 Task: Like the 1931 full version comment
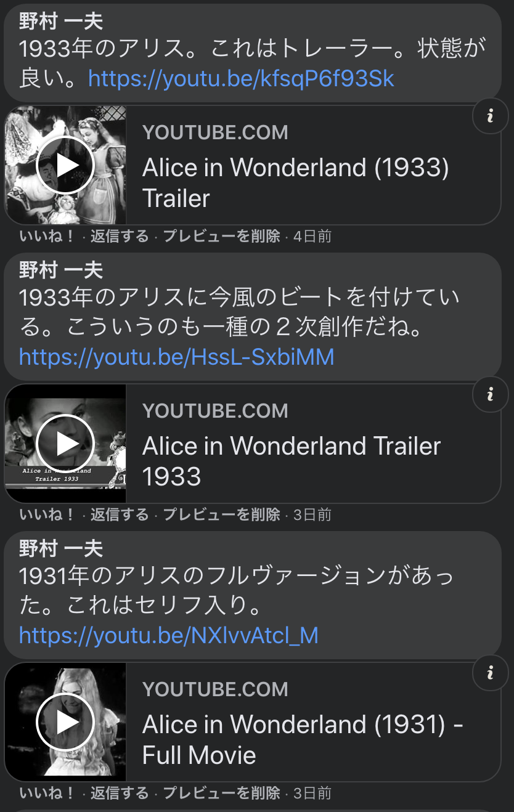(47, 793)
